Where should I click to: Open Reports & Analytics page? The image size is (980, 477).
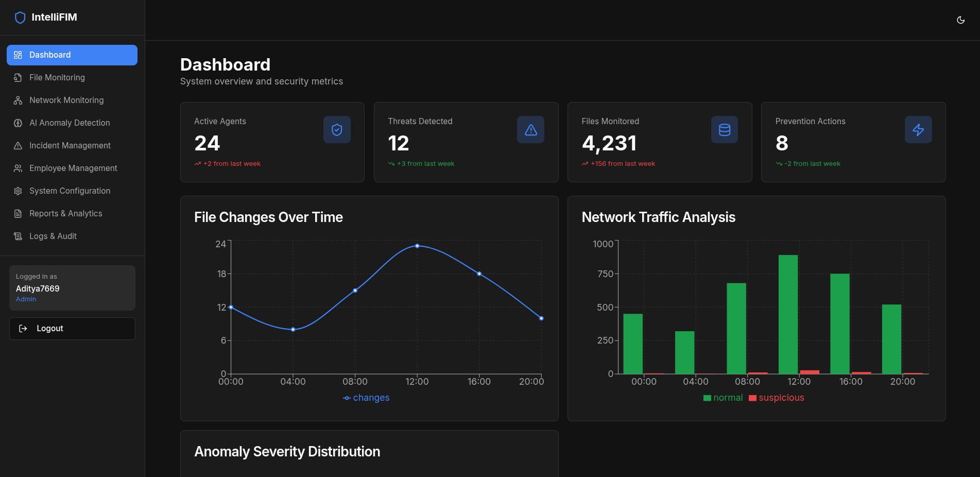(x=65, y=214)
